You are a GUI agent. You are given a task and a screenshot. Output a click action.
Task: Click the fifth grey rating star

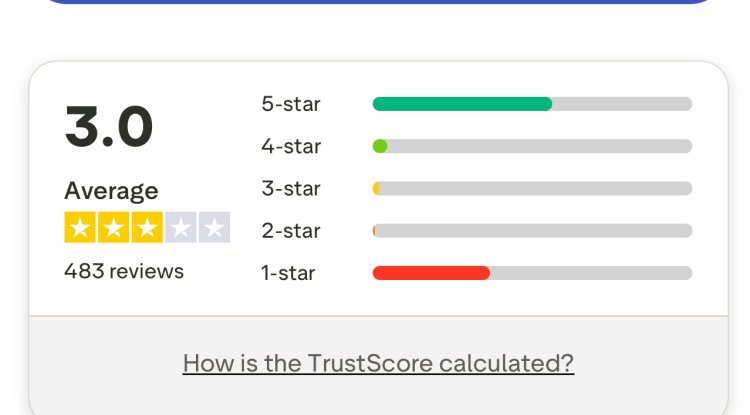coord(213,228)
